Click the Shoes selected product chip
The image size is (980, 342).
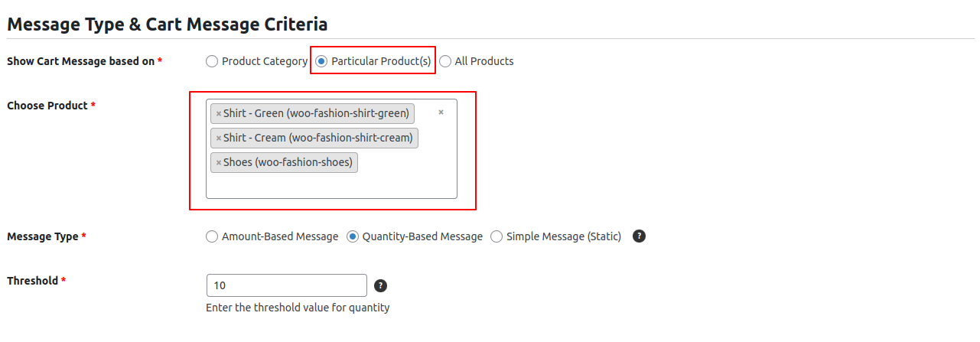click(288, 163)
